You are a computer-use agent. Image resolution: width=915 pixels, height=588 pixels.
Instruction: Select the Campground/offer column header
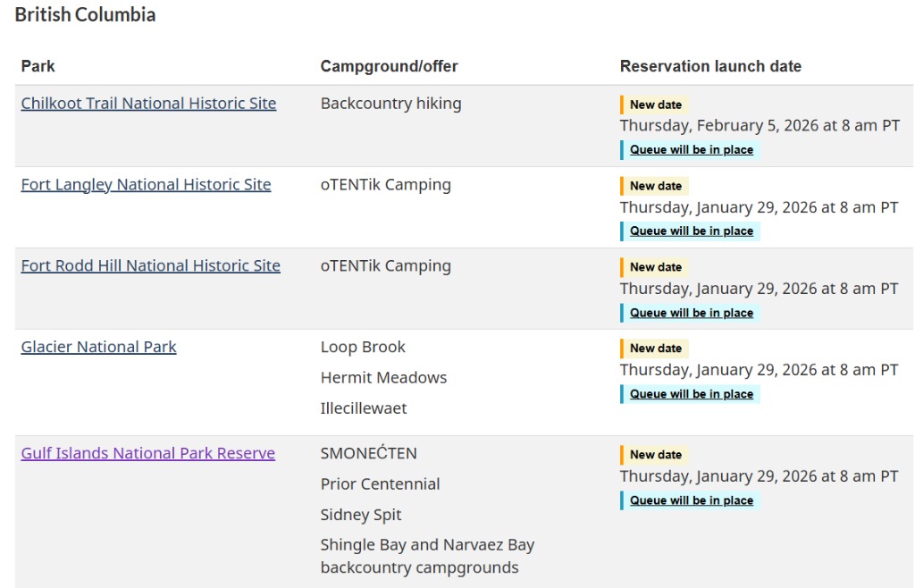coord(389,66)
